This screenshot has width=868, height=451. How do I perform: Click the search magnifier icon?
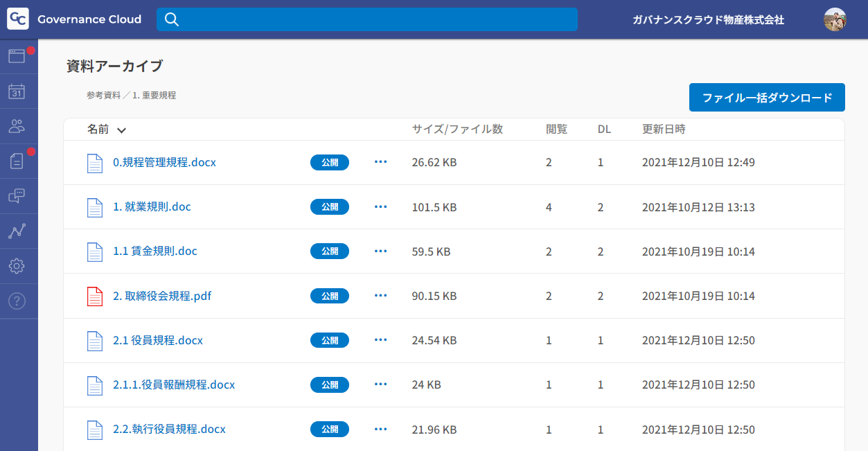click(172, 19)
